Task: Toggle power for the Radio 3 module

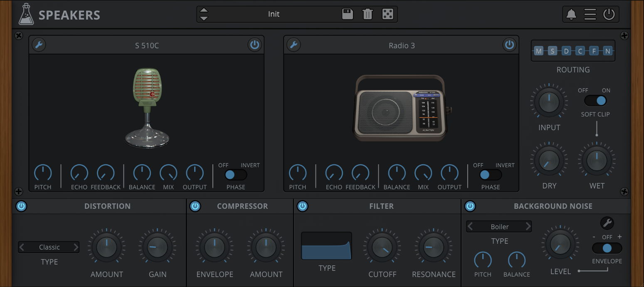Action: point(509,45)
